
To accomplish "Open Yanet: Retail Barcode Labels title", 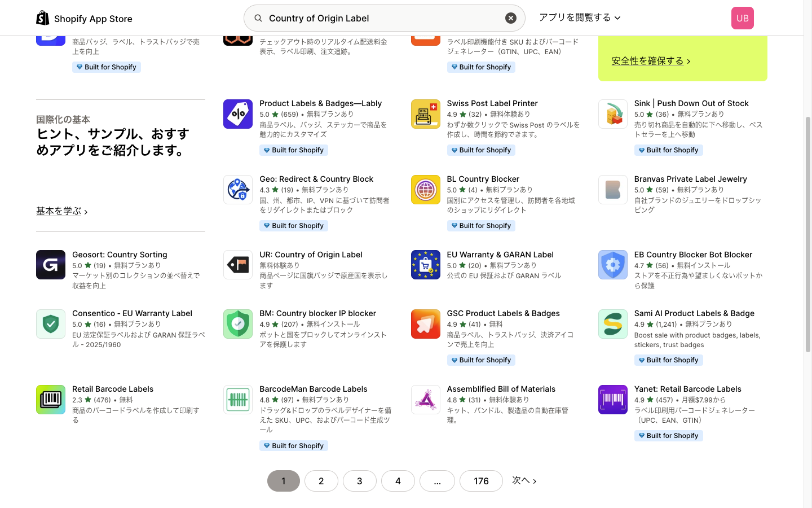I will (x=688, y=389).
